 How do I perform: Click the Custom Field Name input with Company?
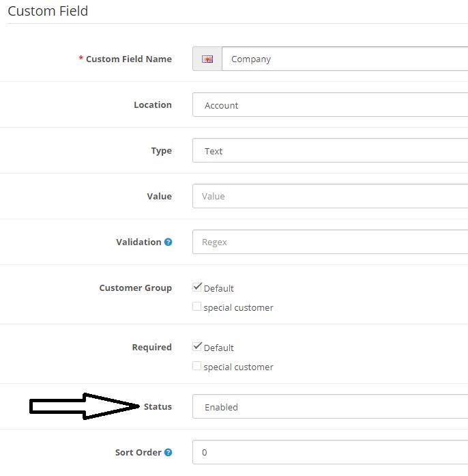345,59
